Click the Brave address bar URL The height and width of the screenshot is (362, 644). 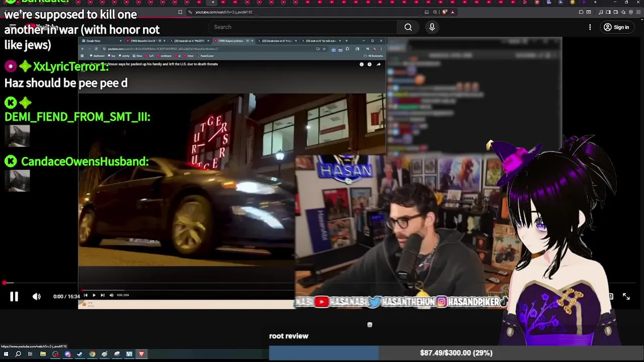point(224,12)
